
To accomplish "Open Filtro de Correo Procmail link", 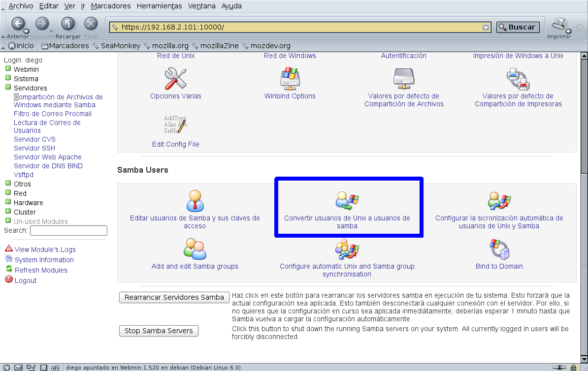I will [53, 114].
